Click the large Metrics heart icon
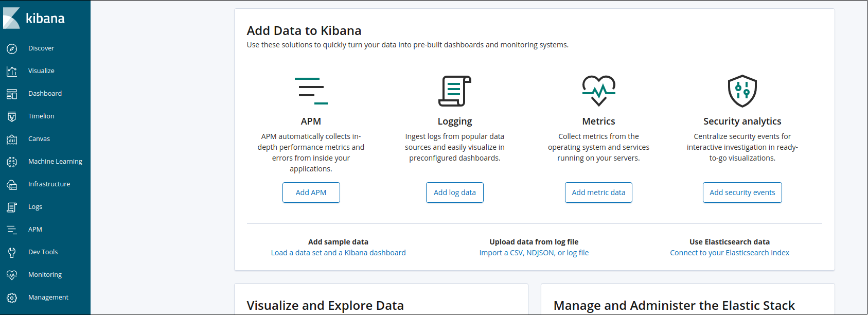 [x=598, y=91]
